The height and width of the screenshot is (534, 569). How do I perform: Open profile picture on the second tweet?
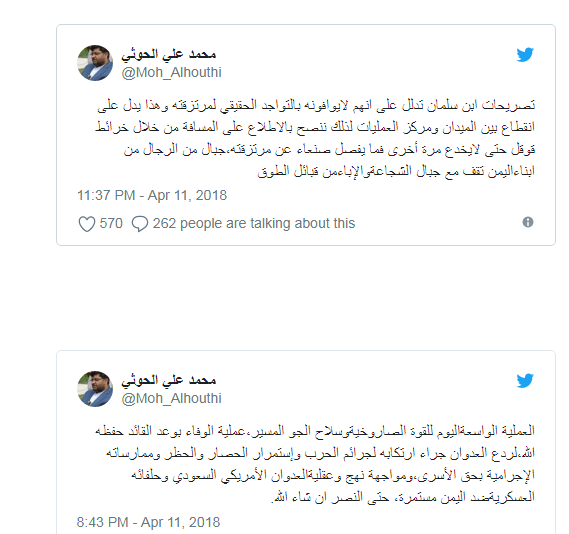95,389
